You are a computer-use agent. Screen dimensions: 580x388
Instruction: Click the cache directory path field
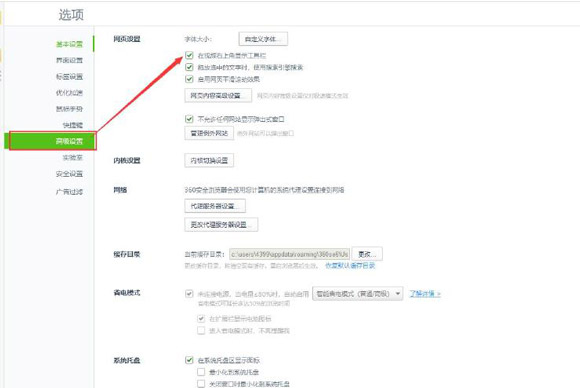[x=289, y=254]
